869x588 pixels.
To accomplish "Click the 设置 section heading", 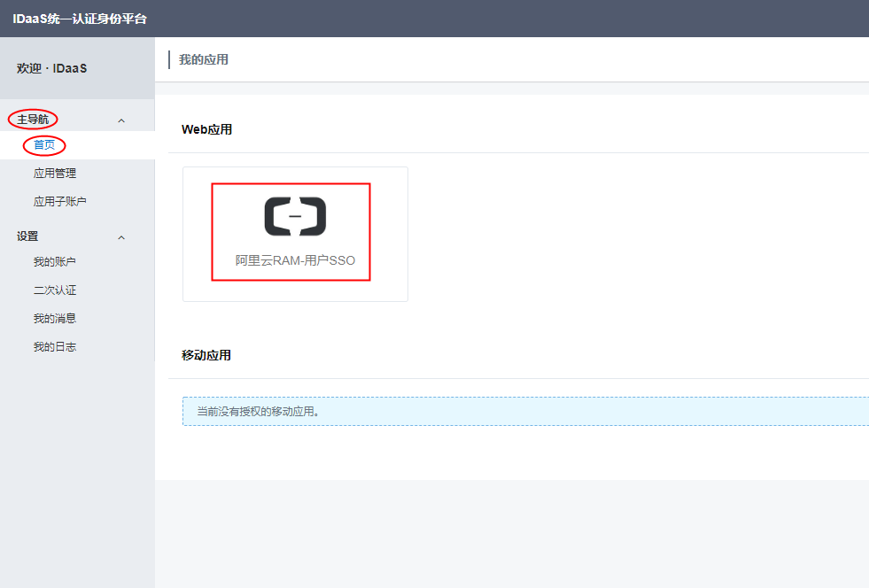I will pyautogui.click(x=27, y=236).
